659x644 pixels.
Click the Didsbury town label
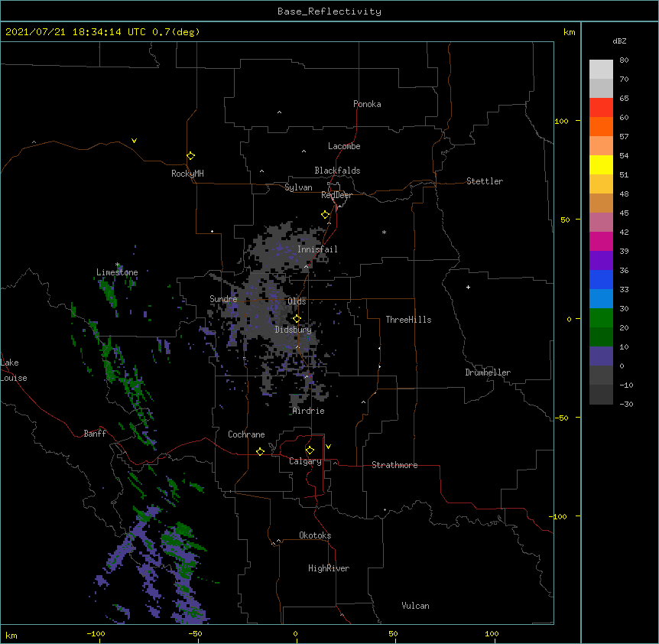pos(294,330)
